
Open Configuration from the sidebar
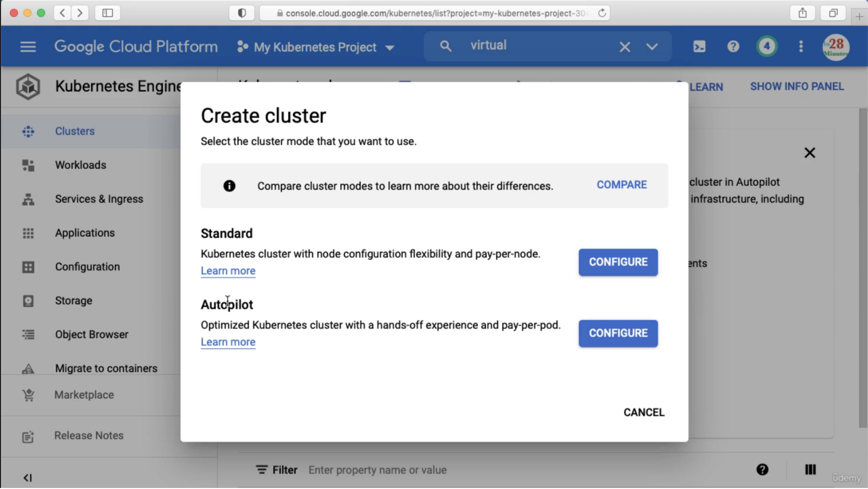pos(87,267)
